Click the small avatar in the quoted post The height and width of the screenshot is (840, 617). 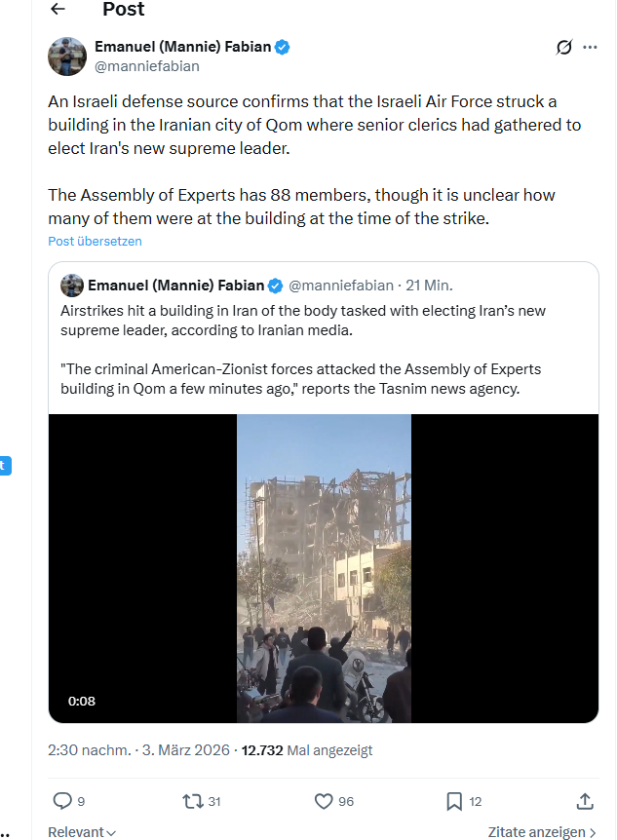[x=71, y=286]
